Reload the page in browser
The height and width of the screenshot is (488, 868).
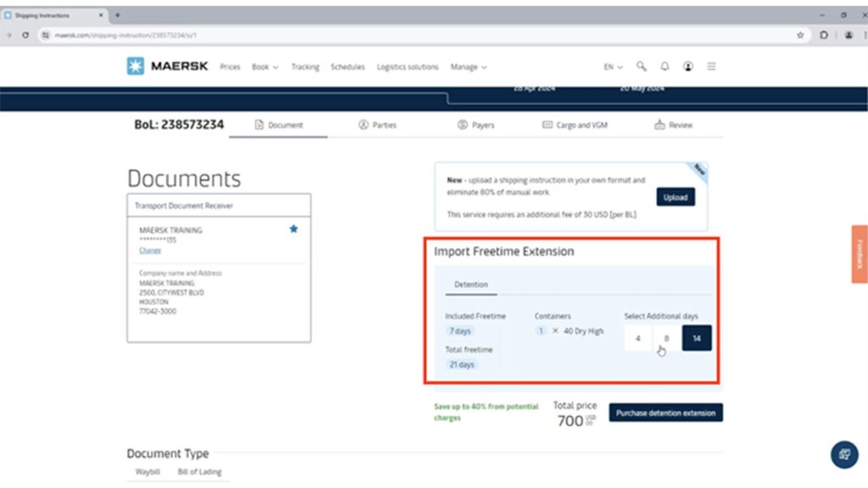[x=25, y=35]
